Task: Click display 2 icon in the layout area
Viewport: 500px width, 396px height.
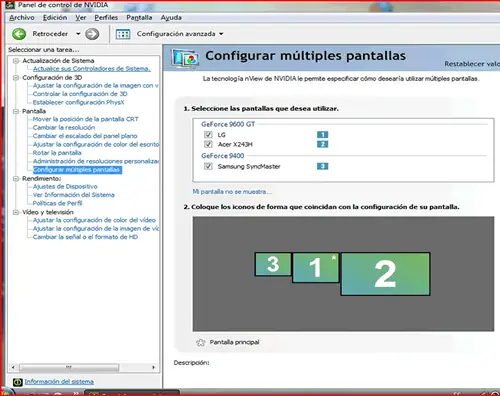Action: pyautogui.click(x=385, y=274)
